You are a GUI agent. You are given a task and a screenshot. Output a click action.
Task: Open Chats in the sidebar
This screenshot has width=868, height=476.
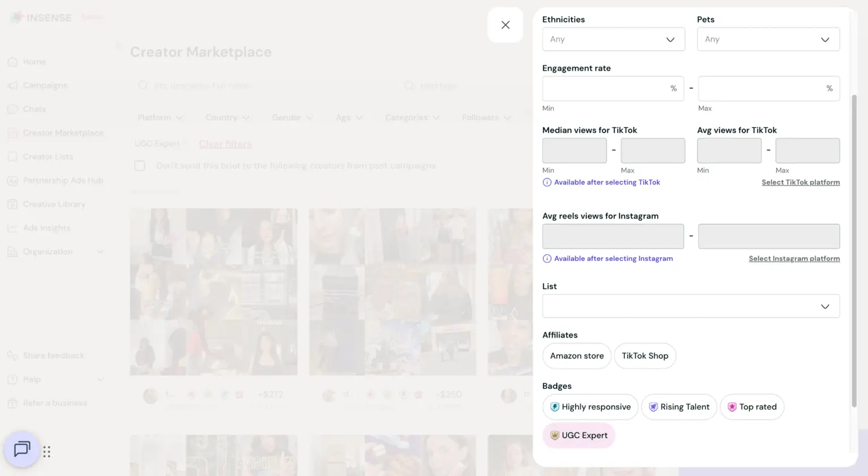coord(34,109)
